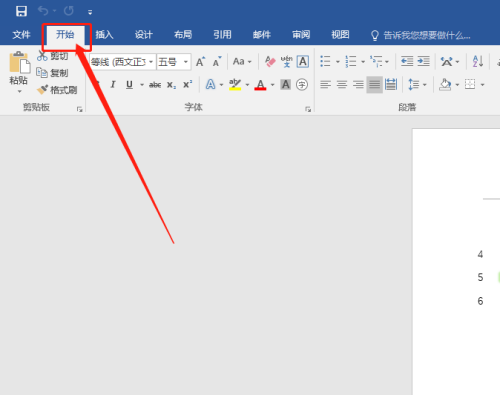Click the Save icon in quick access toolbar

pyautogui.click(x=21, y=11)
